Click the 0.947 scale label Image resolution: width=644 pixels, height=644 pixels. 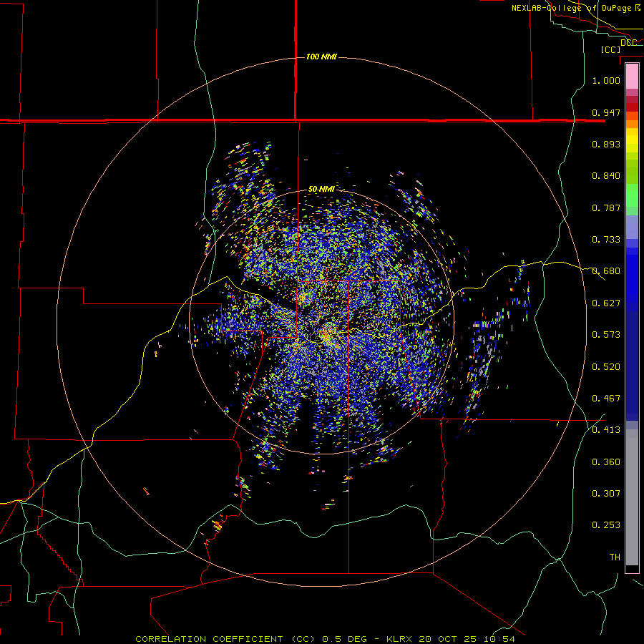click(x=606, y=112)
